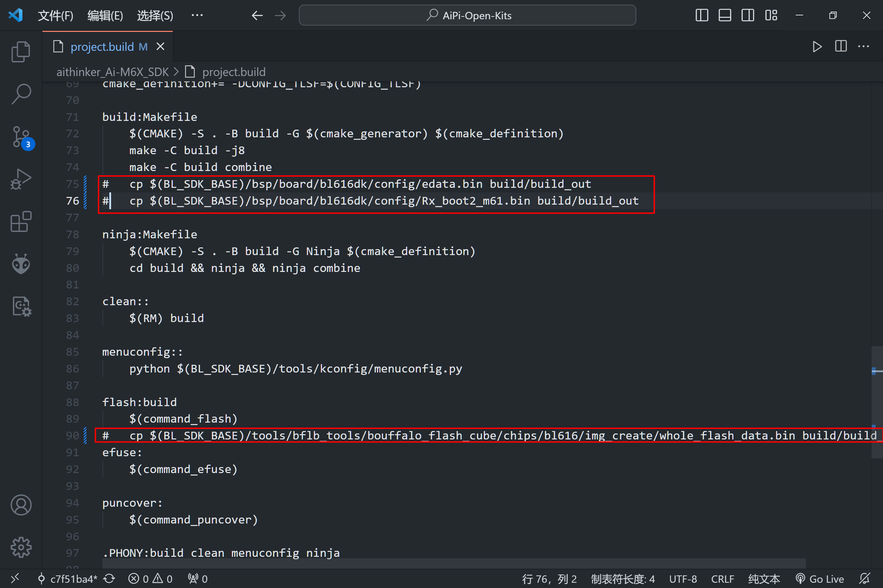Click the 'flash:build' line
883x588 pixels.
tap(139, 402)
